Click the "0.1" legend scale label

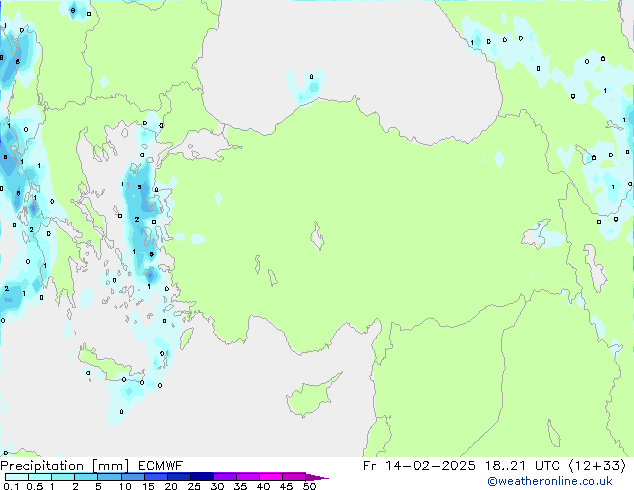11,486
